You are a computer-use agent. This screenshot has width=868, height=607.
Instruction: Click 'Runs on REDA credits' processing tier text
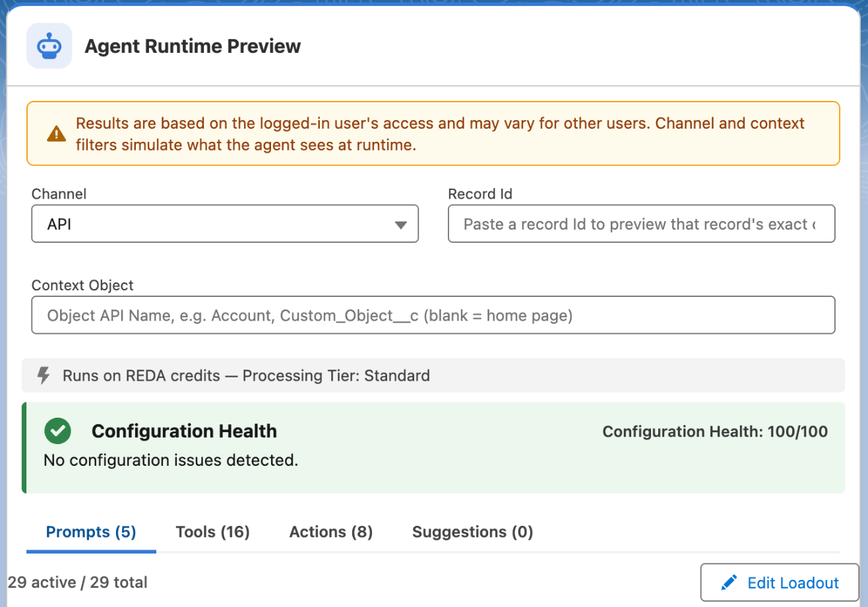click(x=246, y=376)
